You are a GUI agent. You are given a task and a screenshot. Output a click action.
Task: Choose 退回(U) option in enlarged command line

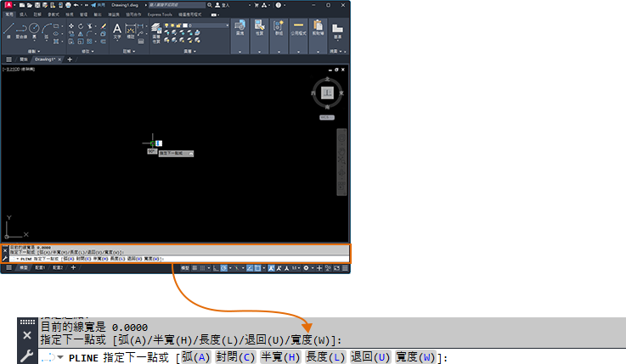tap(370, 357)
